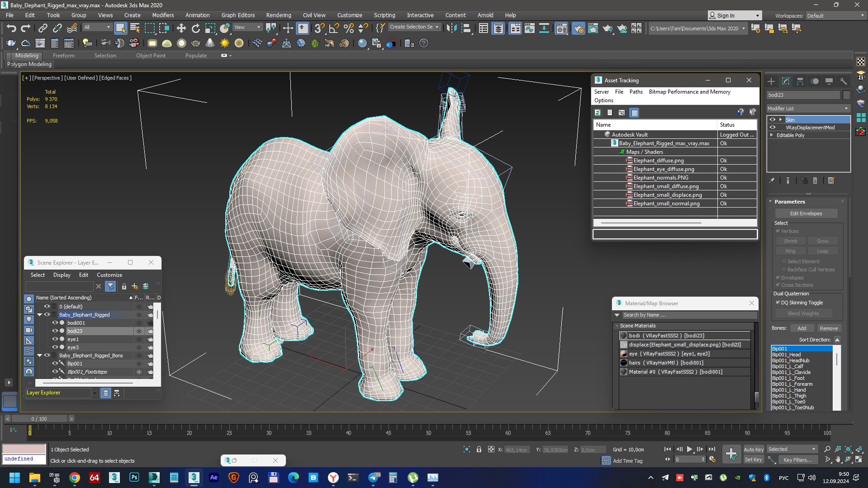The image size is (868, 488).
Task: Open Create Selection Set dropdown
Action: (x=414, y=27)
